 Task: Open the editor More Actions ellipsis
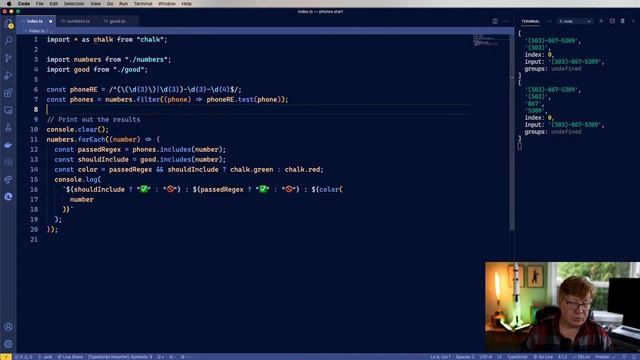pos(506,21)
